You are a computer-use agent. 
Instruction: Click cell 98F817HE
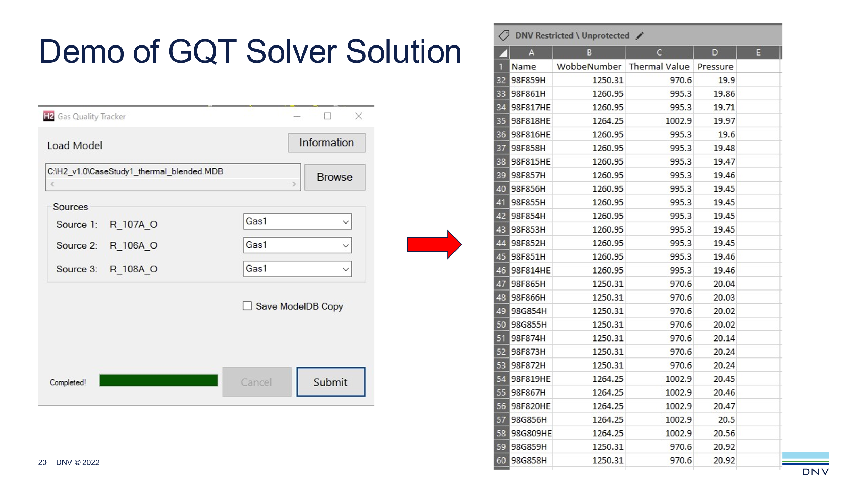[531, 107]
